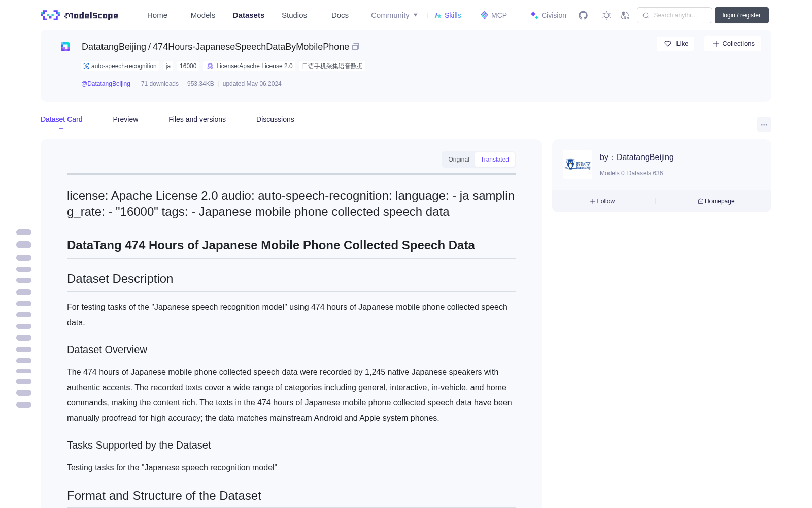Click the Format and Structure heading
The image size is (812, 508).
(x=164, y=496)
